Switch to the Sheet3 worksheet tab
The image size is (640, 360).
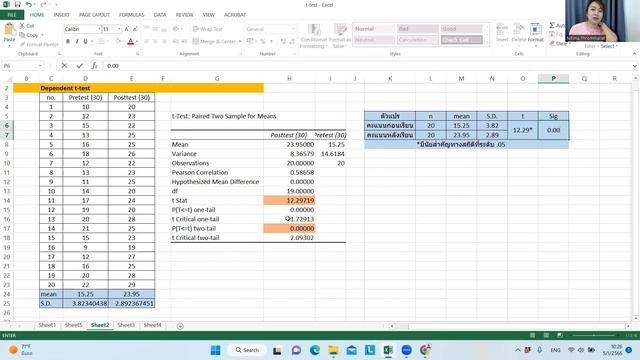pos(126,325)
